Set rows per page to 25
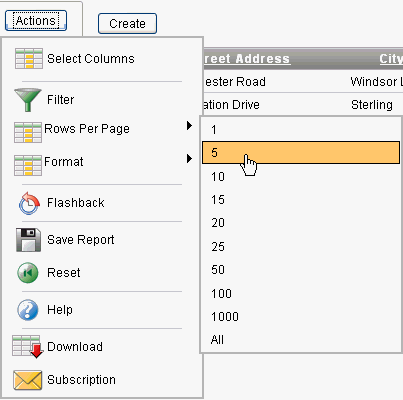 [301, 247]
